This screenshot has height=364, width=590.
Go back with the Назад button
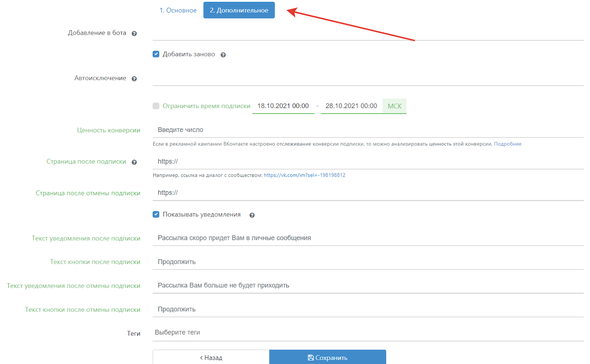[x=211, y=357]
